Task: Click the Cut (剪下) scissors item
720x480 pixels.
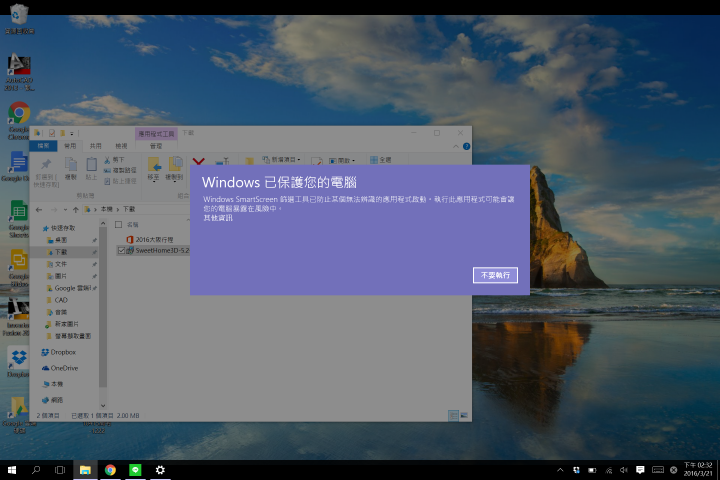Action: coord(114,160)
